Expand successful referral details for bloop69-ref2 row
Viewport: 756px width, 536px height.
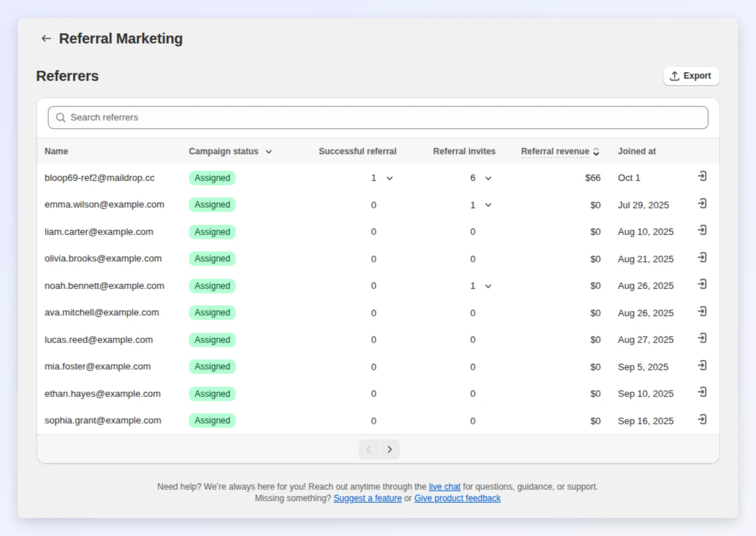(390, 178)
